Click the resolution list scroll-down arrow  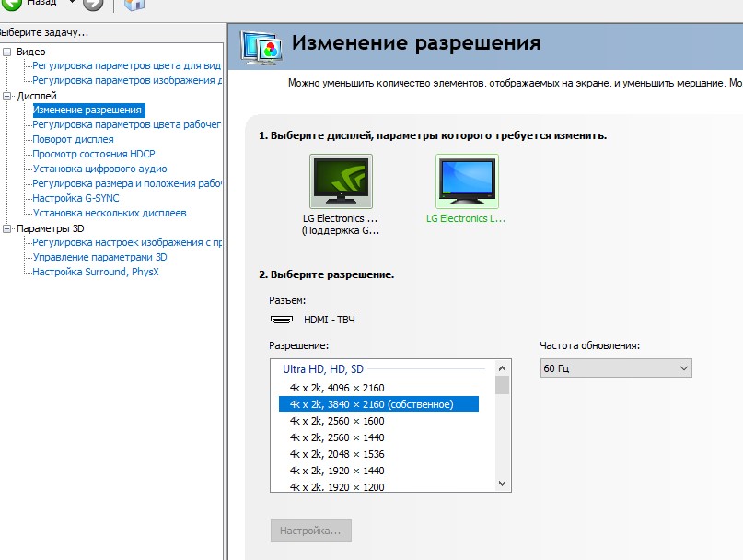point(502,483)
